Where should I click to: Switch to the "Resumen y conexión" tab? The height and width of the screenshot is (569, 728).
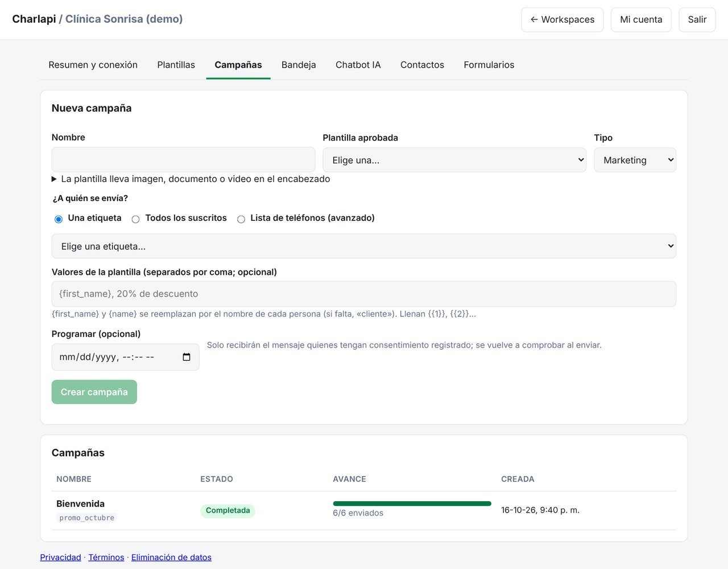(93, 65)
